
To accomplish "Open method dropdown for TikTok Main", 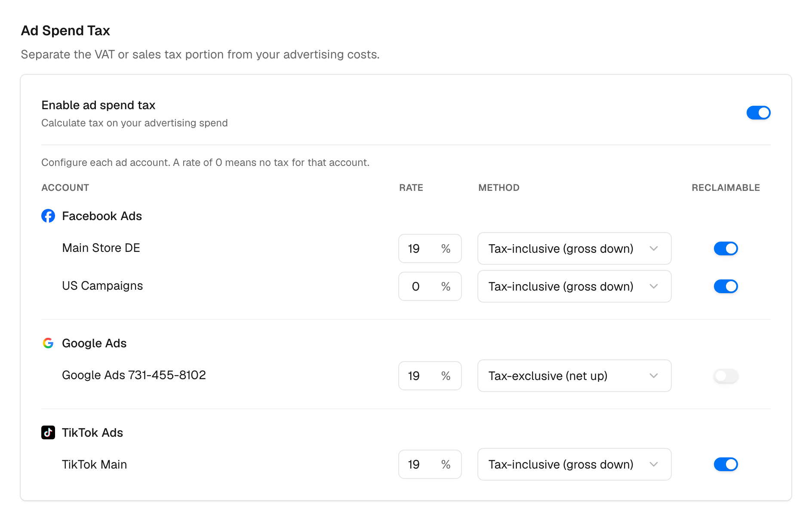I will 574,464.
